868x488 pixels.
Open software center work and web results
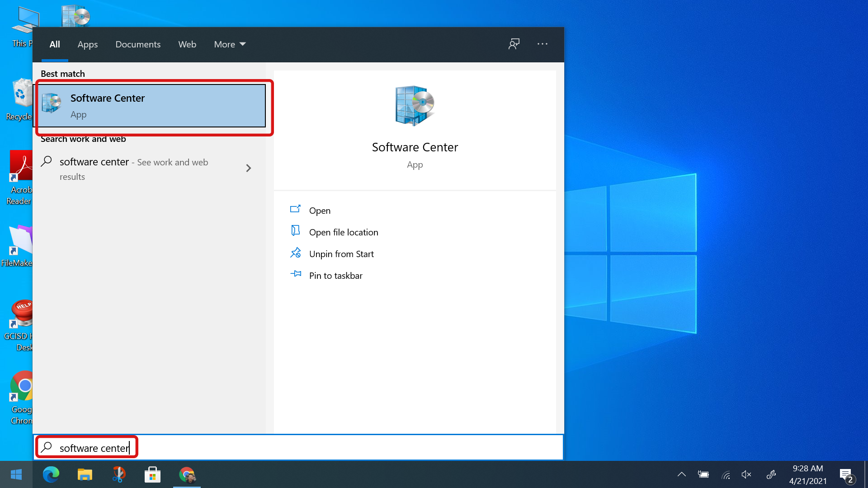pyautogui.click(x=149, y=169)
